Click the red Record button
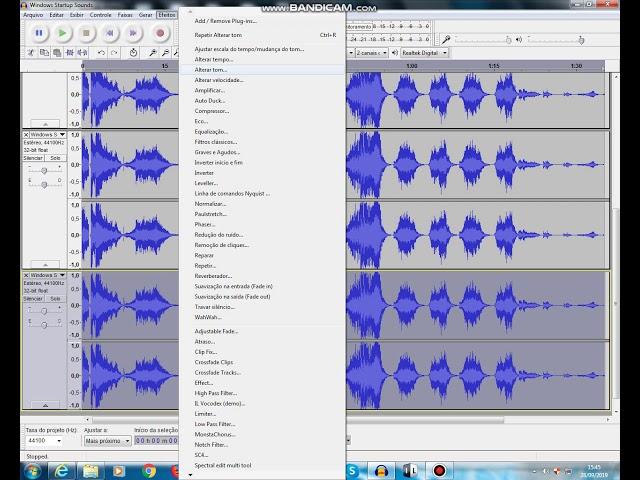The height and width of the screenshot is (480, 640). 160,33
